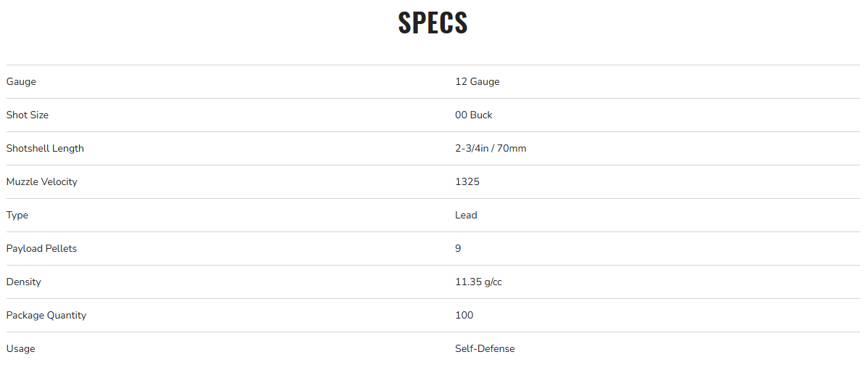
Task: Select the 12 Gauge value
Action: point(477,82)
